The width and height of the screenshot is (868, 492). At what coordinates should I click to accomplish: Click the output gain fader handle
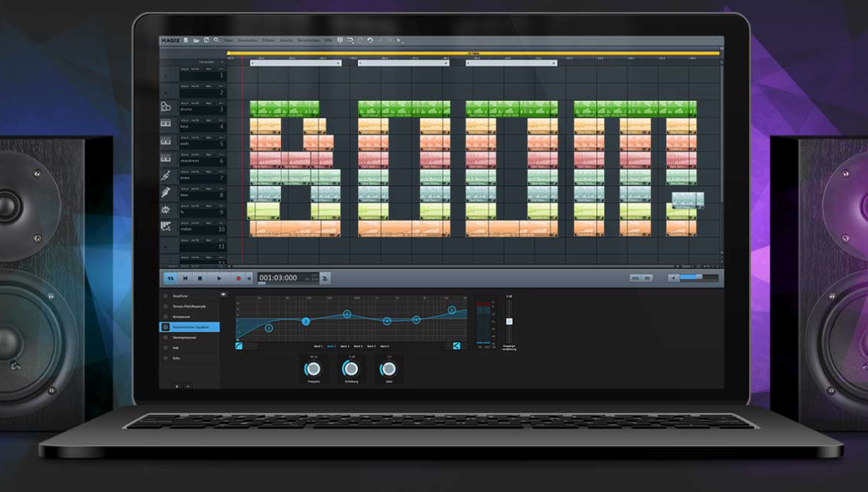509,321
